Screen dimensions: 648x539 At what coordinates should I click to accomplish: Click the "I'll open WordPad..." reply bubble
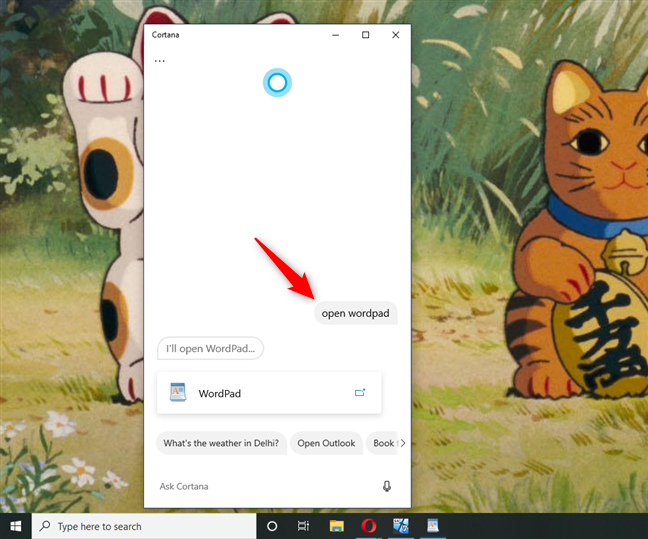coord(210,348)
